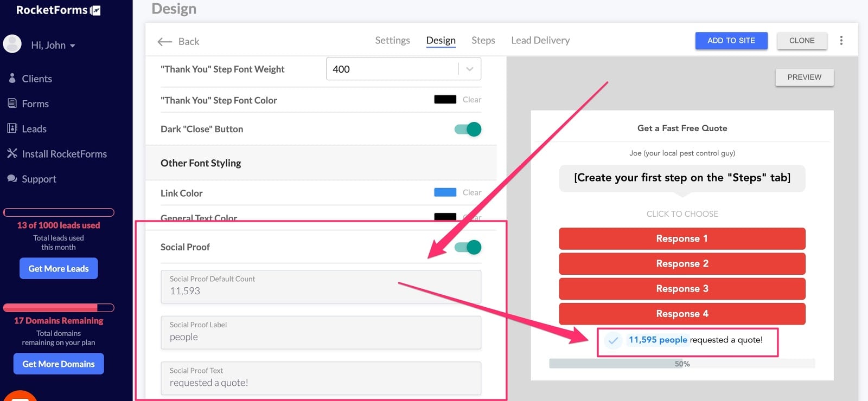This screenshot has width=868, height=401.
Task: Click the Install RocketForms tools icon
Action: 12,153
